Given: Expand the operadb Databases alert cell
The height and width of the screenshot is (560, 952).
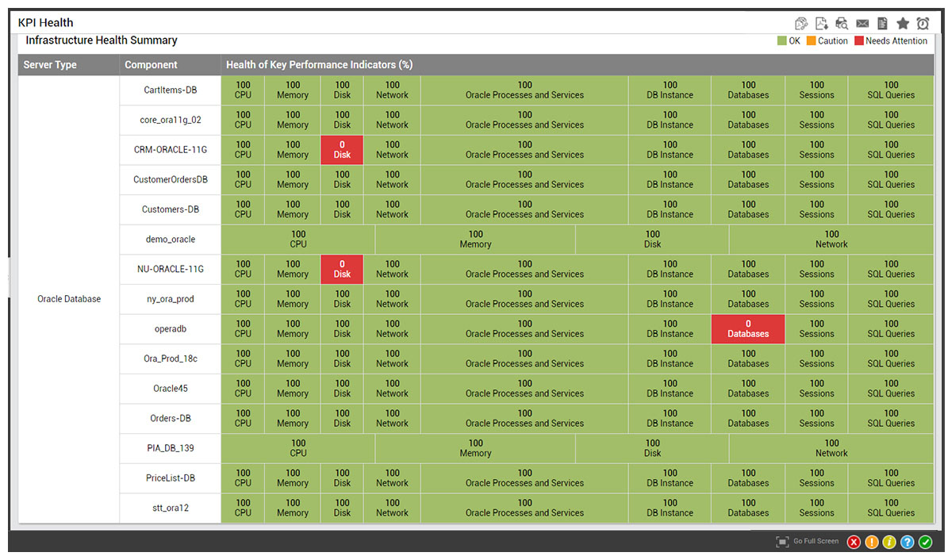Looking at the screenshot, I should (x=747, y=328).
